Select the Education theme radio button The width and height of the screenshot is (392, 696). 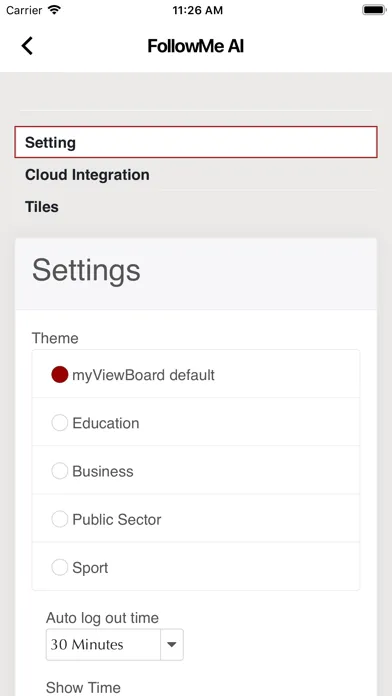59,423
